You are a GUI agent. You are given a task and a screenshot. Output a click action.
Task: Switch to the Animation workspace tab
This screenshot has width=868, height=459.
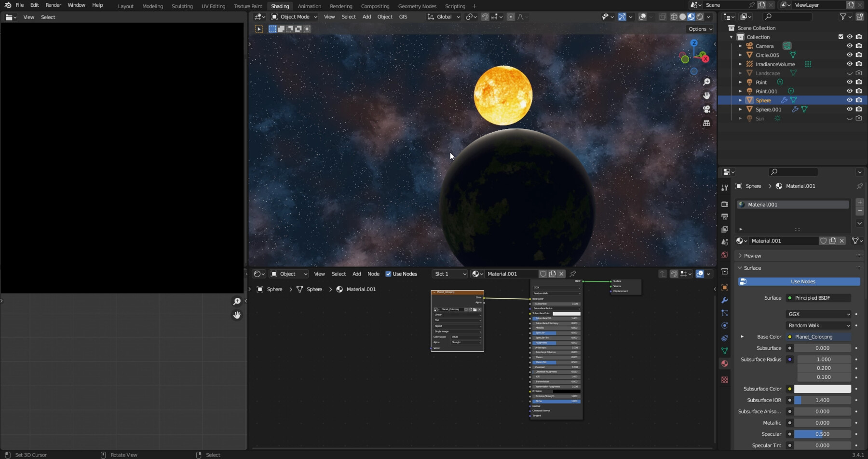click(x=310, y=6)
